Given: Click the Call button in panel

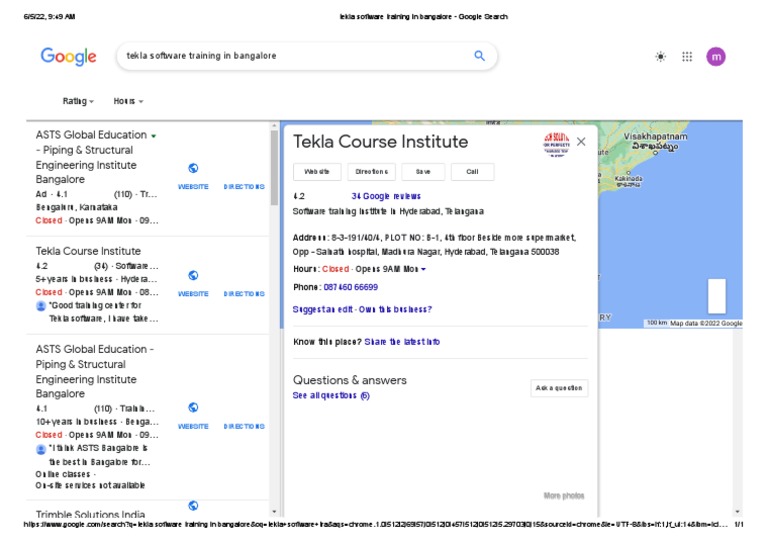Looking at the screenshot, I should [x=472, y=172].
